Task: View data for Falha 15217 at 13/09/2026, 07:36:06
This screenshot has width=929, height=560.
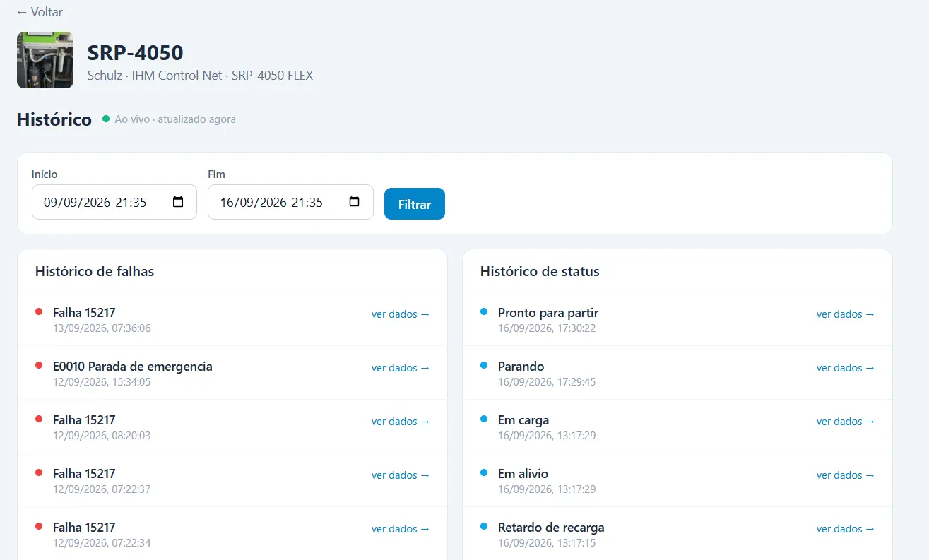Action: point(401,314)
